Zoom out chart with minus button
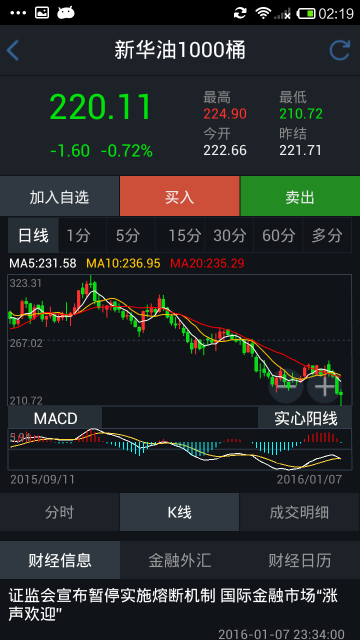The width and height of the screenshot is (360, 640). tap(286, 385)
